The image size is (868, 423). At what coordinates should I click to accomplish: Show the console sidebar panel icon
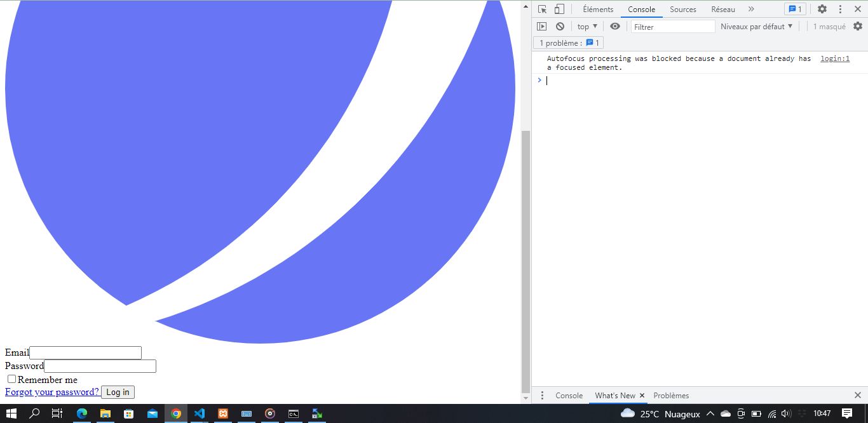(x=541, y=27)
